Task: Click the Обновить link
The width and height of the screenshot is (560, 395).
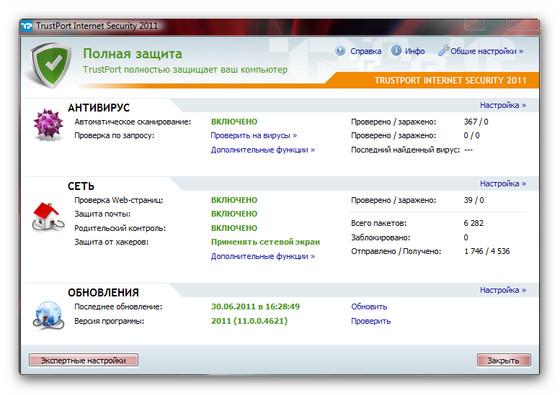Action: click(x=369, y=307)
